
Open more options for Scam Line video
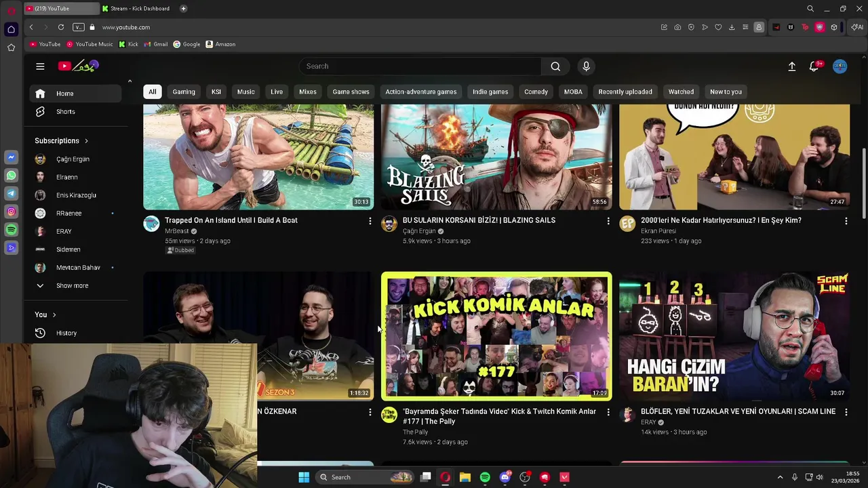846,412
